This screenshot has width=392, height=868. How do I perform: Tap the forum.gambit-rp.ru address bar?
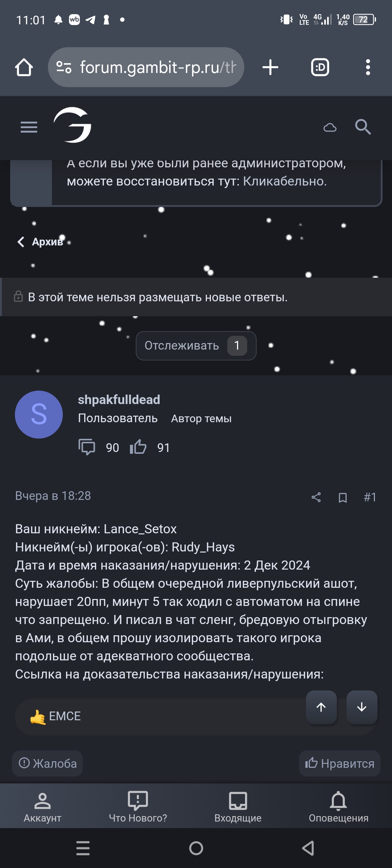[146, 68]
